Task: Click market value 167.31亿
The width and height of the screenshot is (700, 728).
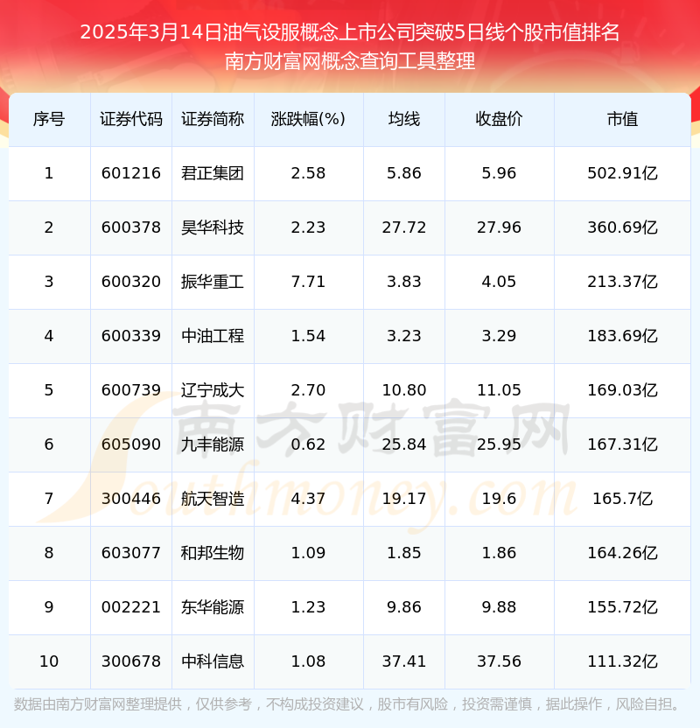Action: pos(622,444)
